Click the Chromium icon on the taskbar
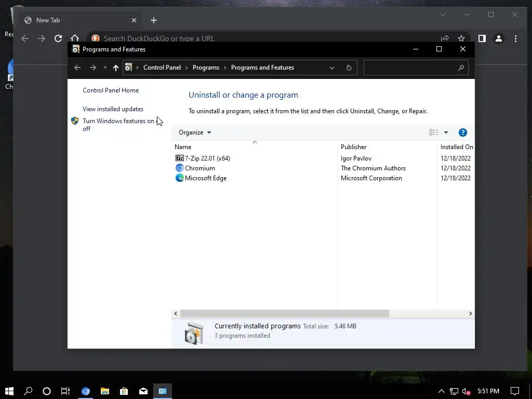532x399 pixels. 86,391
